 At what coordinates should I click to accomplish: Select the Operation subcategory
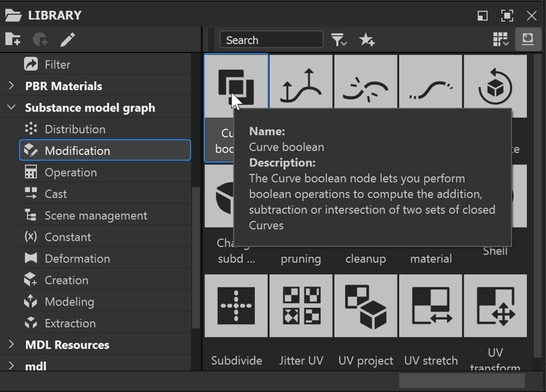pyautogui.click(x=71, y=172)
